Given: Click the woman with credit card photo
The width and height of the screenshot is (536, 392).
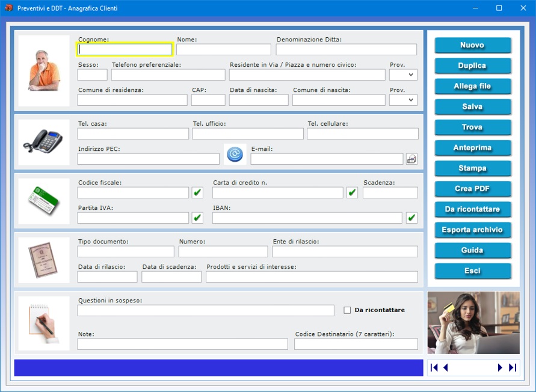Looking at the screenshot, I should (x=473, y=323).
